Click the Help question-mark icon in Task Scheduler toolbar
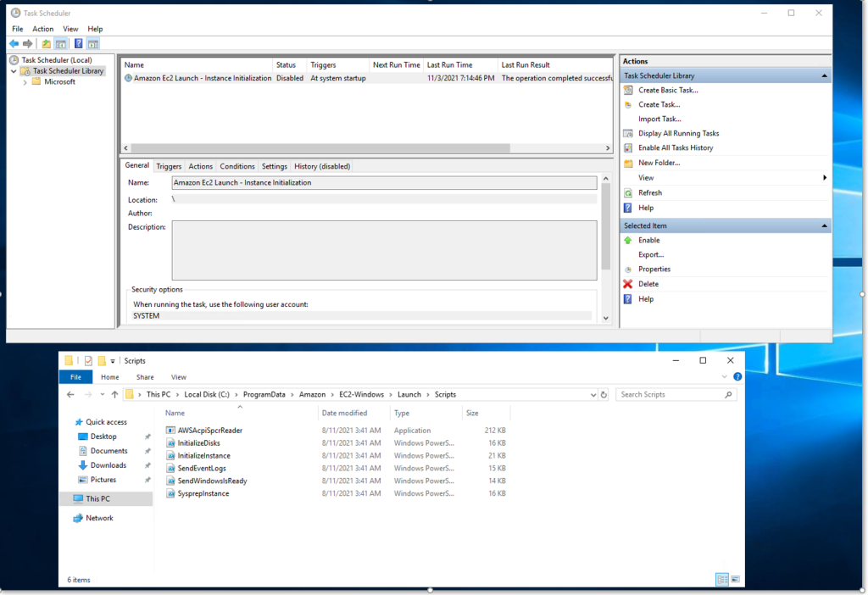 (x=78, y=42)
